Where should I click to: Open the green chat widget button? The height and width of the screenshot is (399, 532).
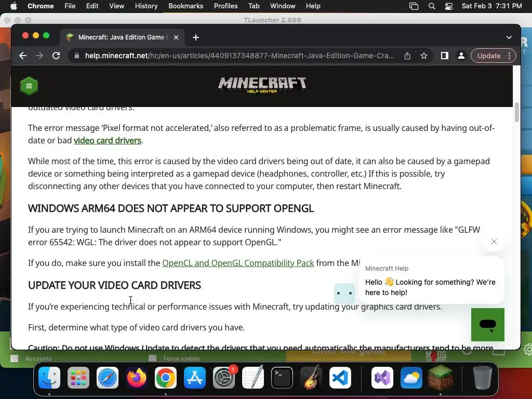(487, 325)
